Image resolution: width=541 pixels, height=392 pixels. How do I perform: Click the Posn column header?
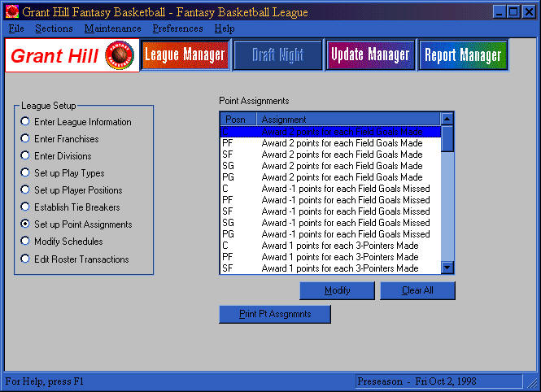pos(238,120)
